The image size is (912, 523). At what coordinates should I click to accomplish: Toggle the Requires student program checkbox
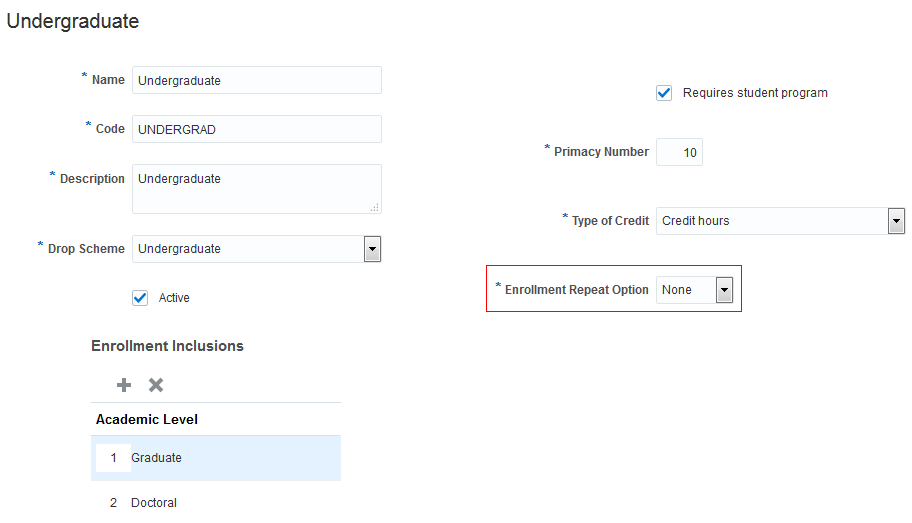click(x=664, y=93)
